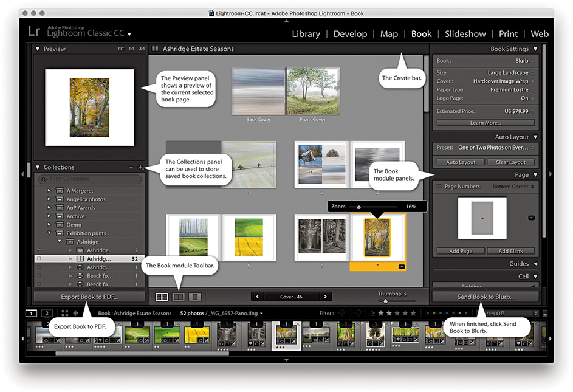
Task: Click the rating comparison ≥ symbol
Action: click(x=372, y=314)
